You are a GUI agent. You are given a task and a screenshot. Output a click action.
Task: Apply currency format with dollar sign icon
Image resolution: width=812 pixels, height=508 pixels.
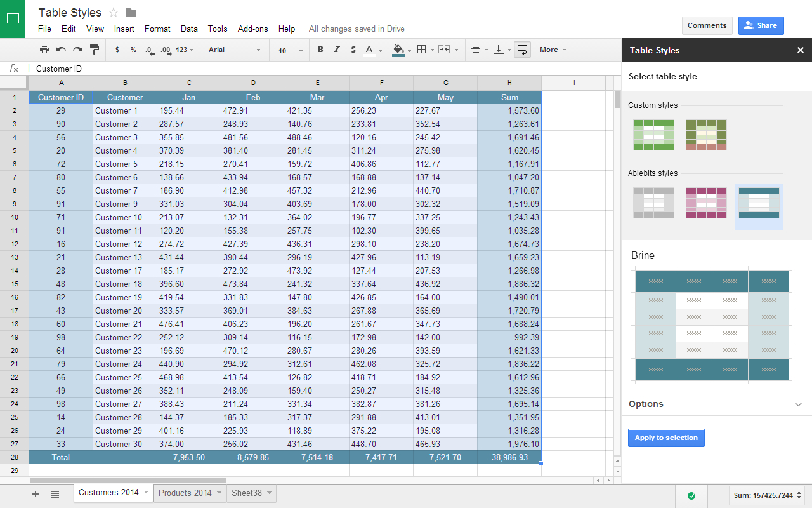coord(117,50)
